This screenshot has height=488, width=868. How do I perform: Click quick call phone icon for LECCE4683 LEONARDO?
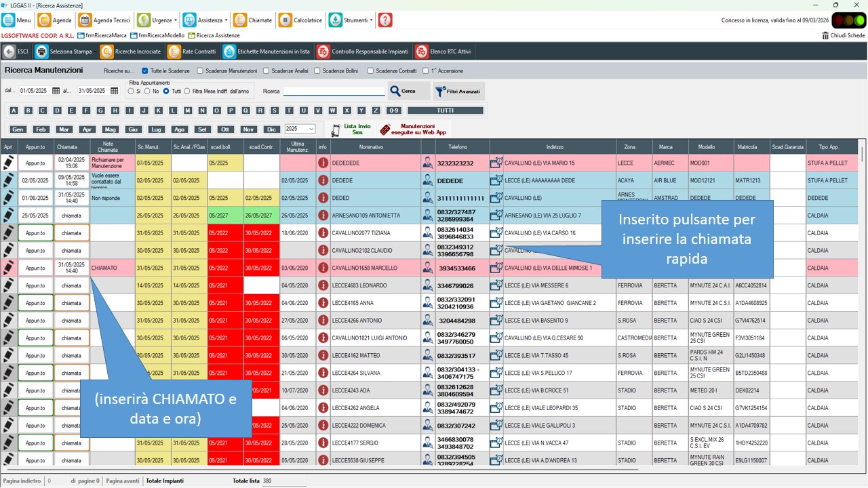496,285
